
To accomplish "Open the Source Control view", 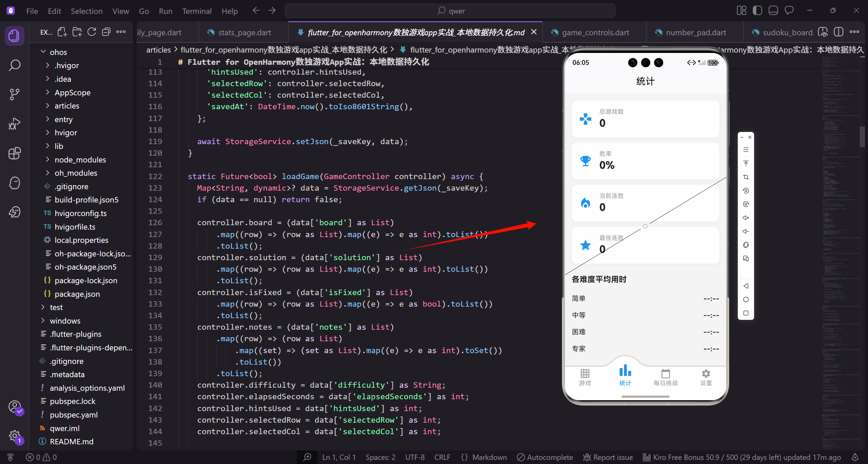I will [14, 94].
